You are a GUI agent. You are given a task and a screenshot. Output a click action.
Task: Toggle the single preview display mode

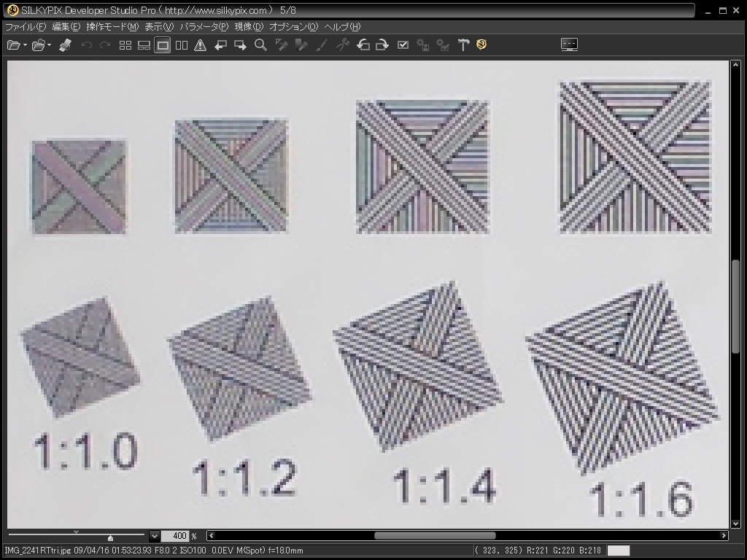163,45
